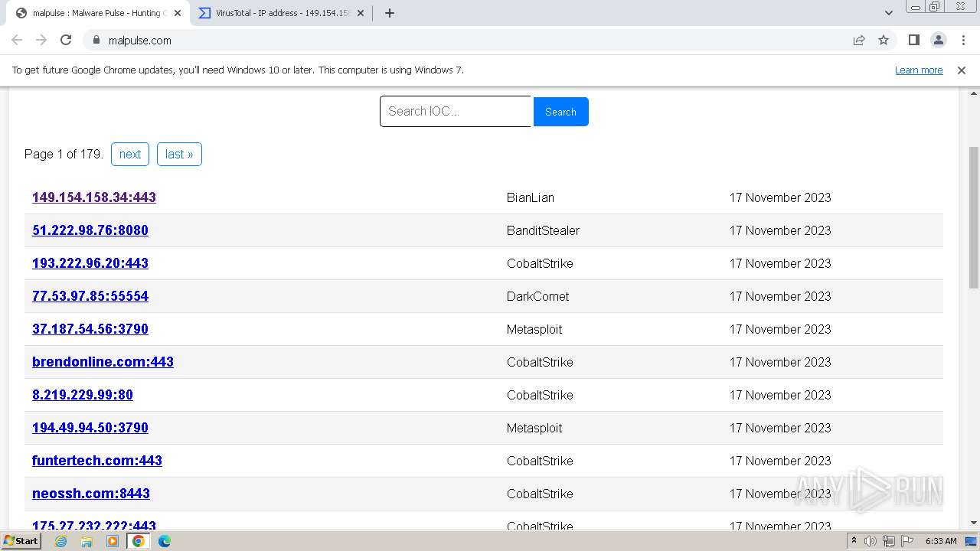The height and width of the screenshot is (551, 980).
Task: Focus the Search IOC input field
Action: coord(456,112)
